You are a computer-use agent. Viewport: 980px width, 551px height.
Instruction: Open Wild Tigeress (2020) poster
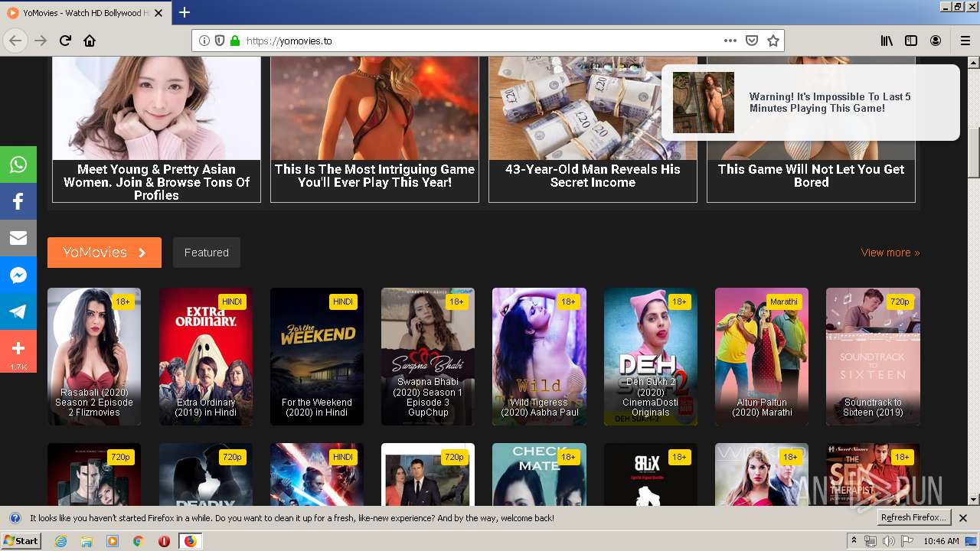tap(539, 357)
